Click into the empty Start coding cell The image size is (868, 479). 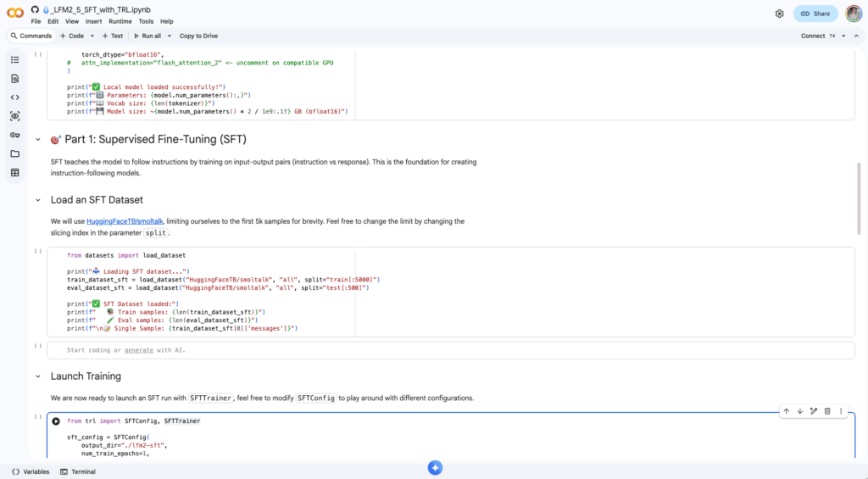(x=451, y=350)
